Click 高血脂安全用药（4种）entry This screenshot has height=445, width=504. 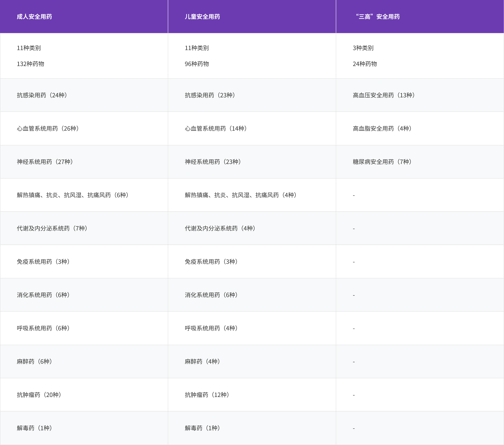coord(382,128)
